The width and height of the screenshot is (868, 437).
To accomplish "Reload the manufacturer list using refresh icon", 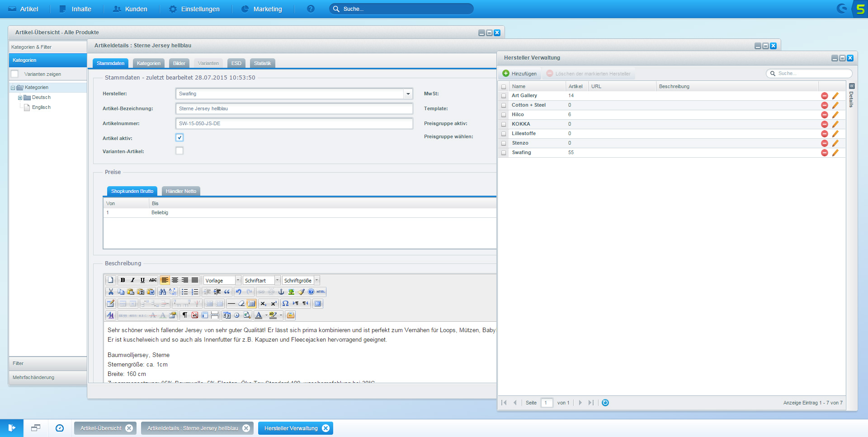I will pyautogui.click(x=605, y=403).
